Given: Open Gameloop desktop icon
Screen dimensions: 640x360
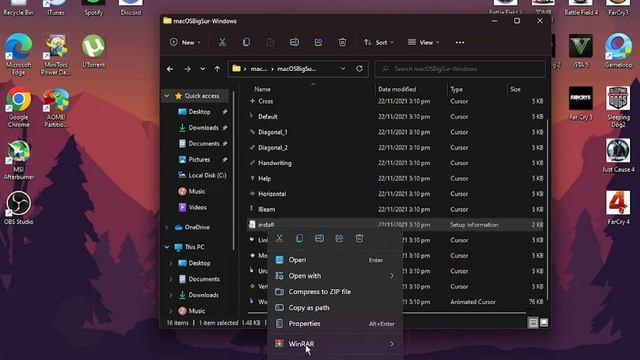Looking at the screenshot, I should [618, 51].
